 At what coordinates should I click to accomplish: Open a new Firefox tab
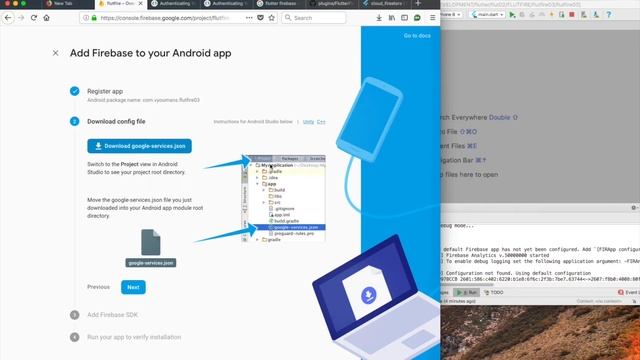point(418,4)
